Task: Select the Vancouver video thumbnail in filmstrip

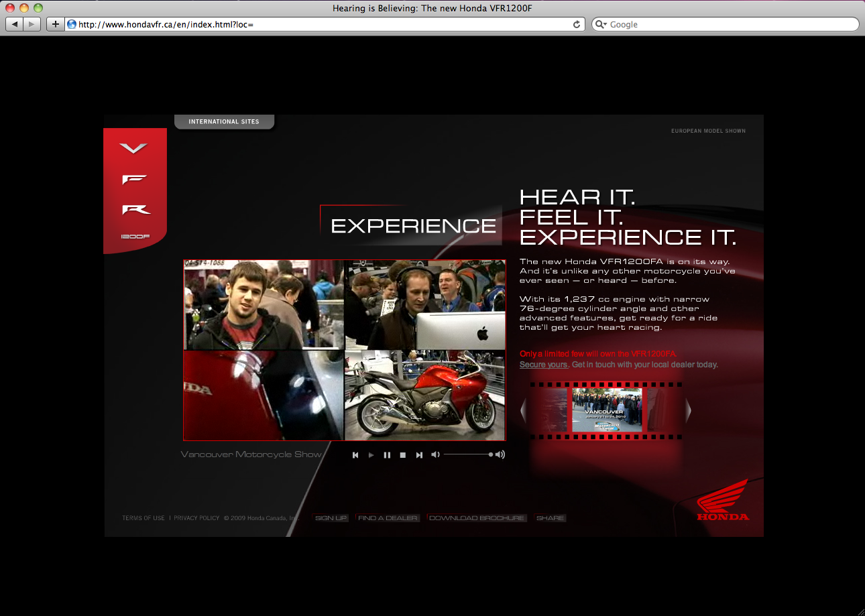Action: point(607,410)
